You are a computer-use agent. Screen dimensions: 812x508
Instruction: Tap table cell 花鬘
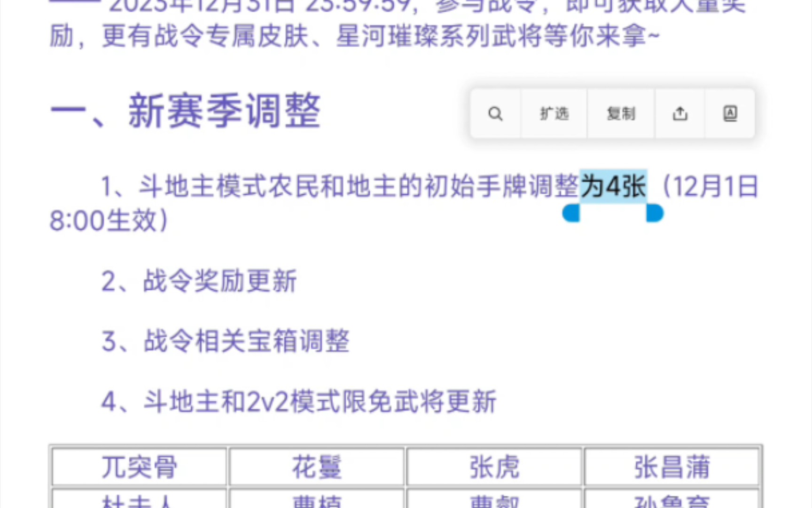click(x=317, y=467)
